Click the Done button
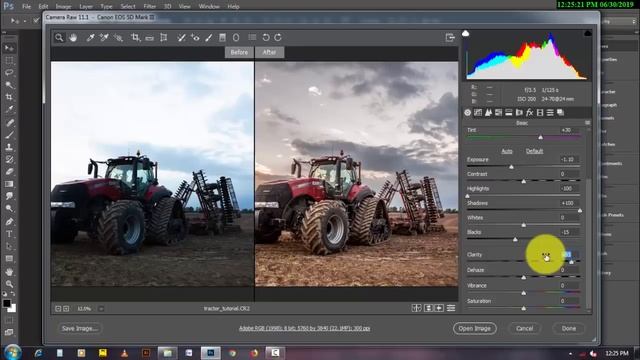This screenshot has width=640, height=360. [x=569, y=329]
